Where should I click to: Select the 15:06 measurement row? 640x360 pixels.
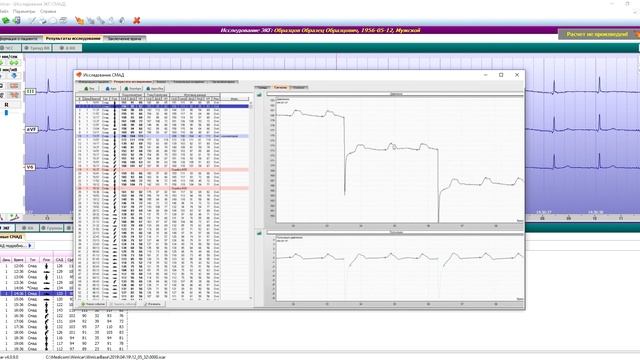click(x=37, y=299)
